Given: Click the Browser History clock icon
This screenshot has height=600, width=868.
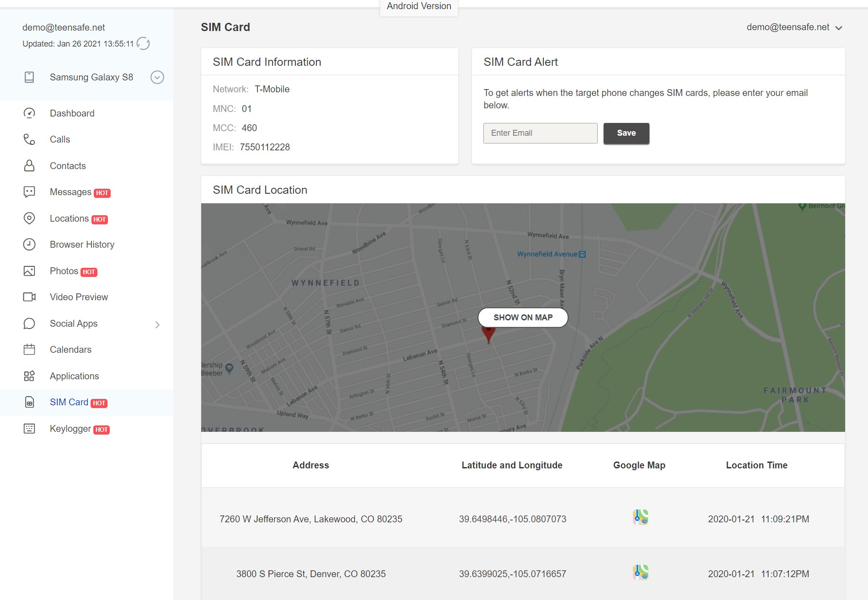Looking at the screenshot, I should click(x=29, y=244).
